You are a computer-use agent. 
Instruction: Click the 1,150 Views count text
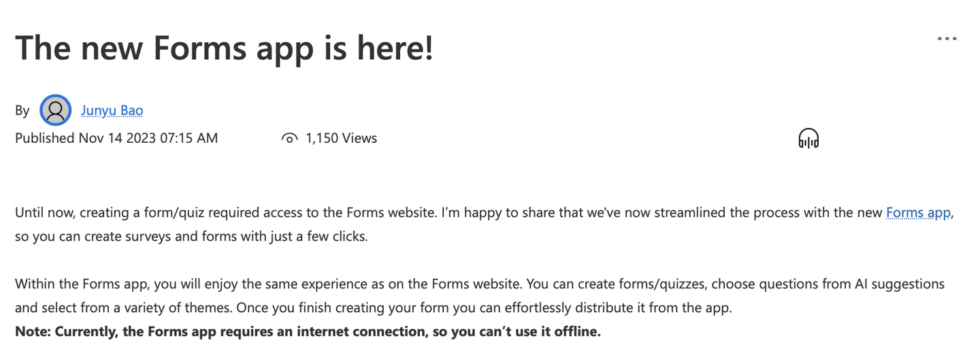pos(341,138)
